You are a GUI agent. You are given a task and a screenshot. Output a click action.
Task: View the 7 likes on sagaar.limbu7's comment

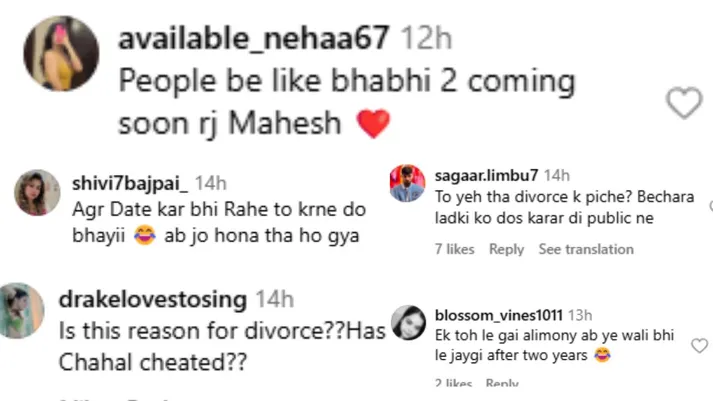coord(454,249)
